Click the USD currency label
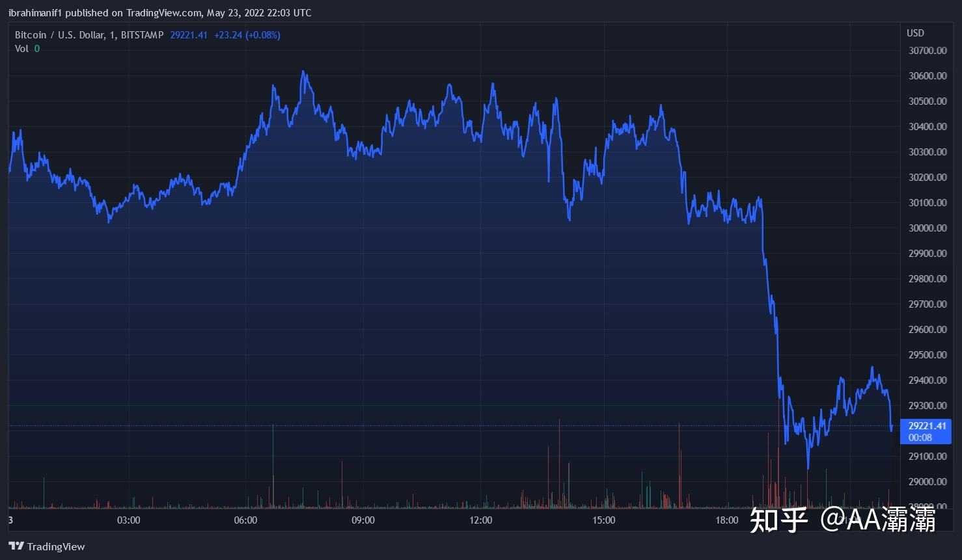 click(x=915, y=33)
